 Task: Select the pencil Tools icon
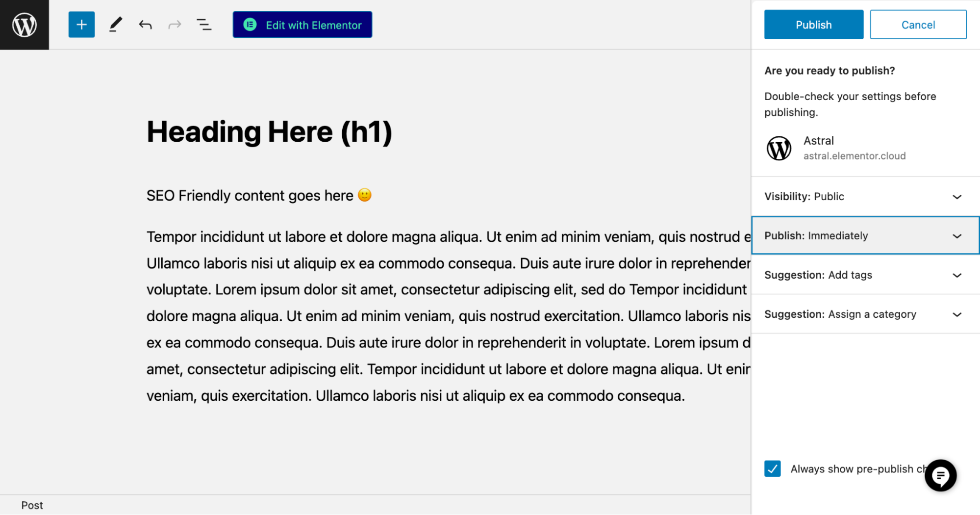tap(115, 25)
